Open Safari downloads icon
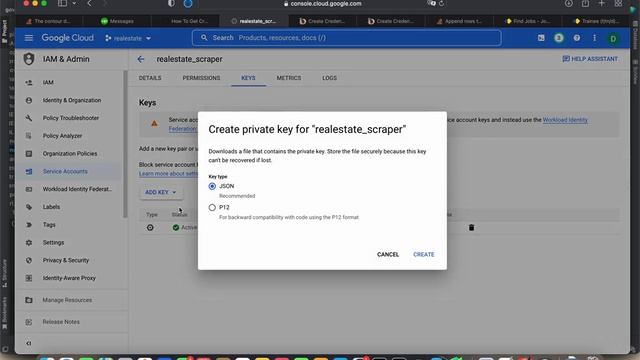Screen dimensions: 640x360 pyautogui.click(x=569, y=4)
